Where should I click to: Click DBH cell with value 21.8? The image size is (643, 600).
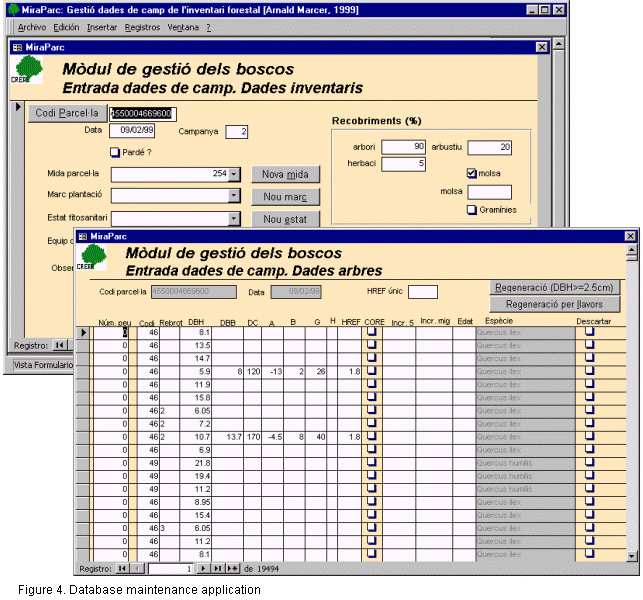[196, 463]
